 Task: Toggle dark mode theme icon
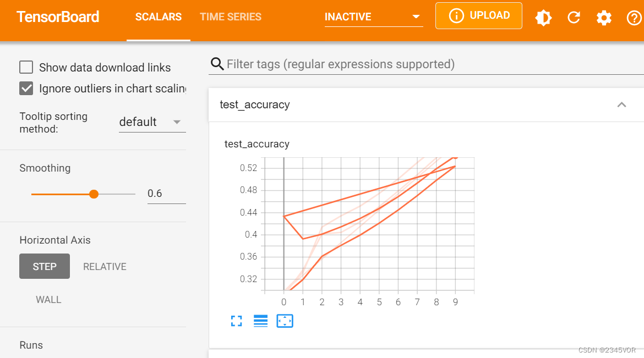(543, 18)
